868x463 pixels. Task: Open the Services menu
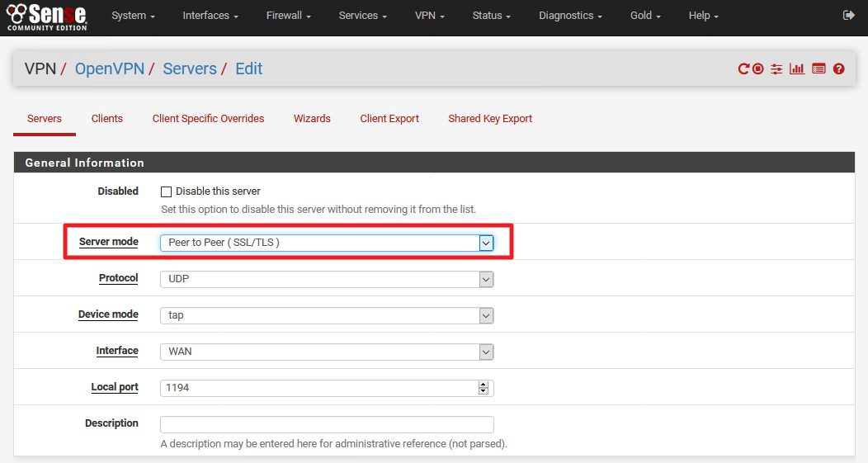[x=362, y=16]
